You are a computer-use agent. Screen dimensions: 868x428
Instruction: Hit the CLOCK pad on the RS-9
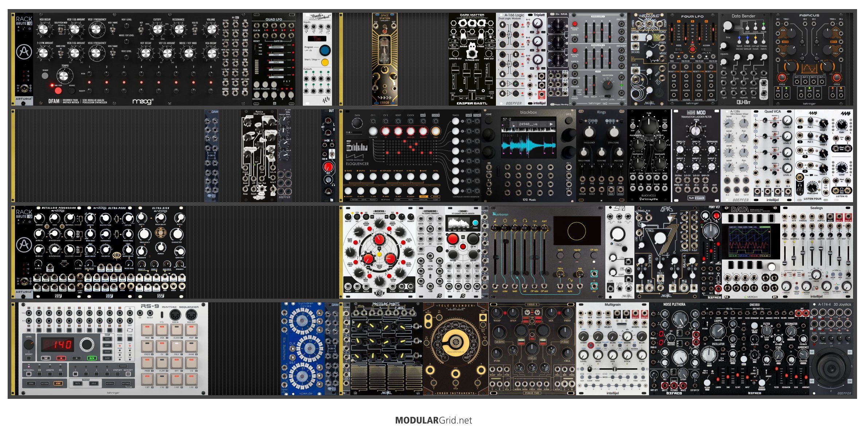177,330
